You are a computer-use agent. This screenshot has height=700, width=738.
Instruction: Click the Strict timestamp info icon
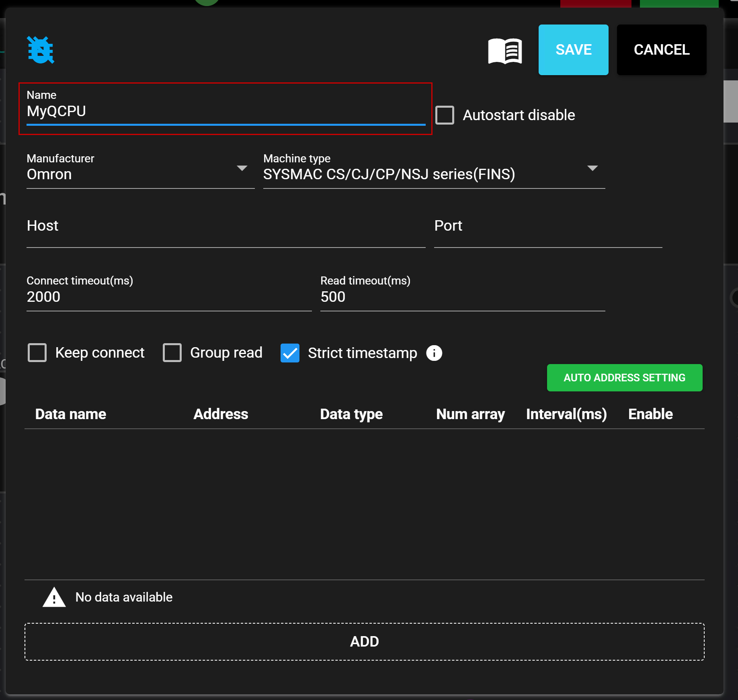pos(434,353)
